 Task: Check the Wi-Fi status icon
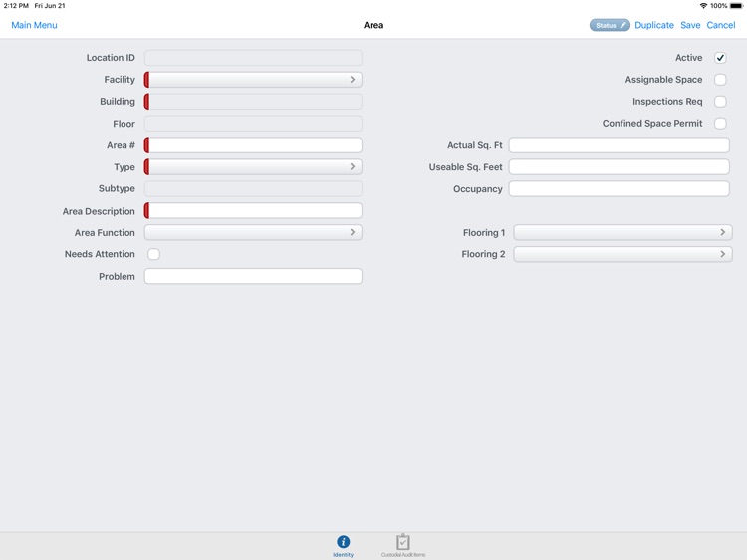point(703,6)
